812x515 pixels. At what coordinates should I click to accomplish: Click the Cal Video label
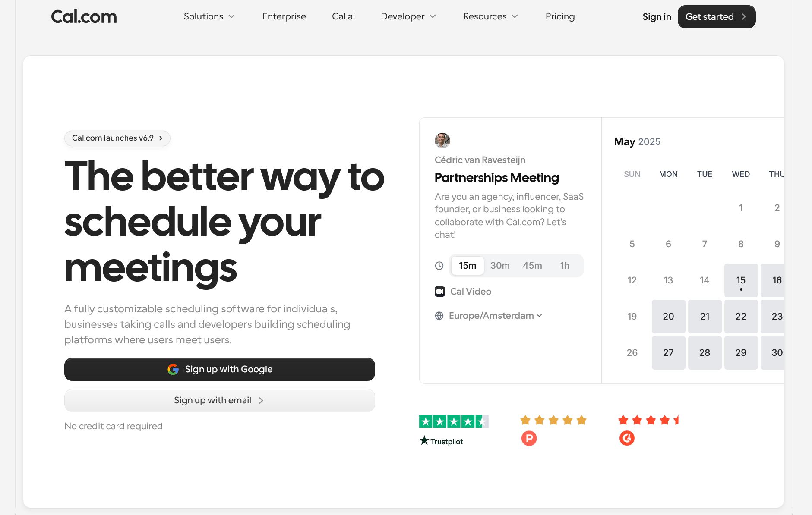[471, 292]
